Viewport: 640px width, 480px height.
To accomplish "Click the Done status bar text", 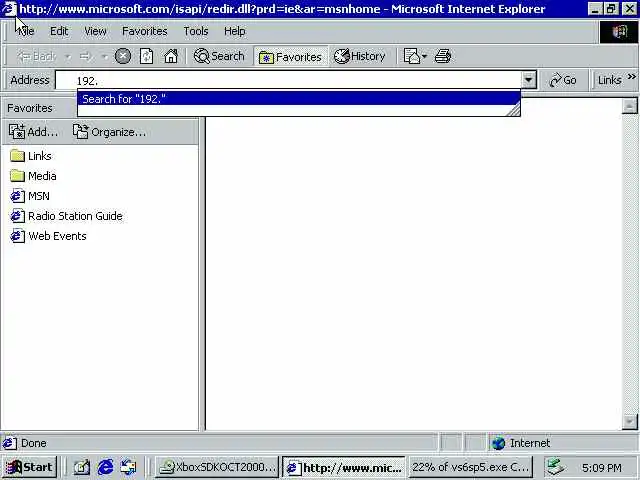I will point(33,443).
